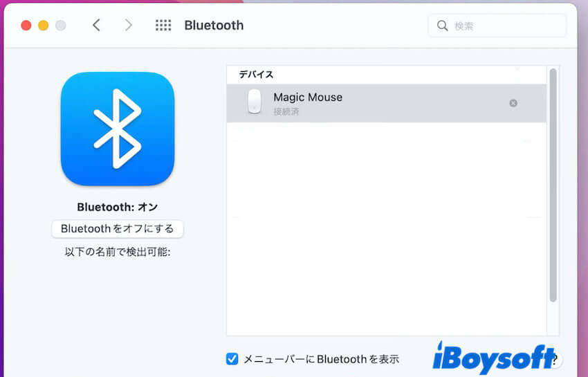
Task: Close the Bluetooth window with red button
Action: click(26, 25)
